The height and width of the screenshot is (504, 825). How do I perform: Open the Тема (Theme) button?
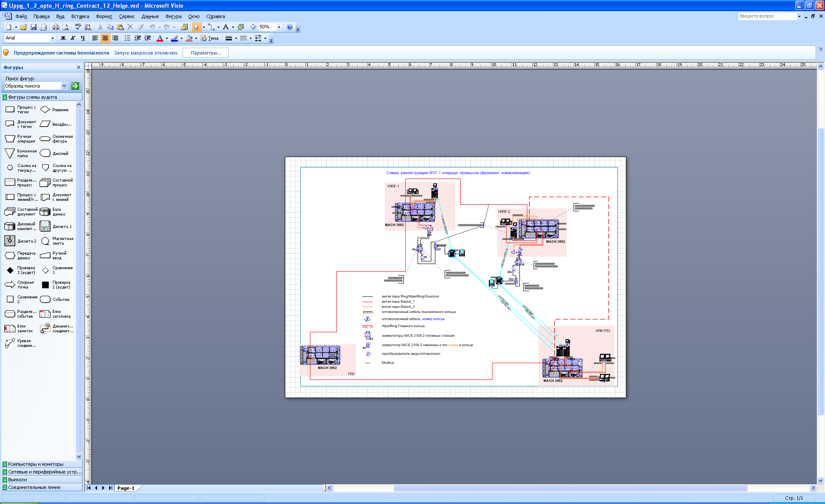[210, 38]
